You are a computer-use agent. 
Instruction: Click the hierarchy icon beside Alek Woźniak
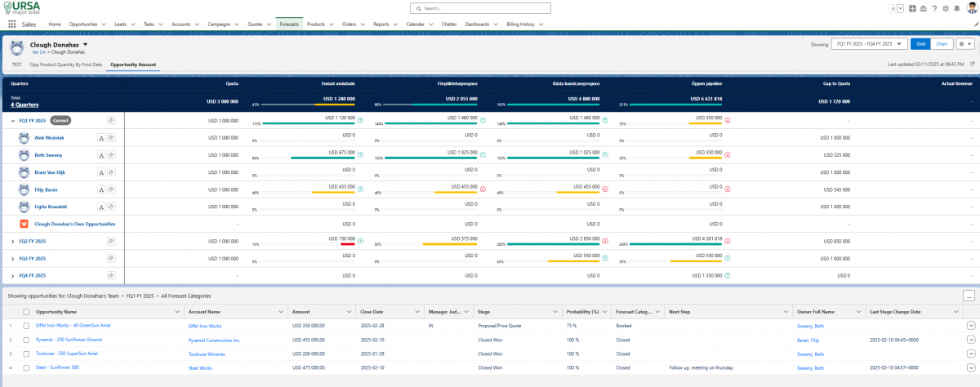[101, 138]
